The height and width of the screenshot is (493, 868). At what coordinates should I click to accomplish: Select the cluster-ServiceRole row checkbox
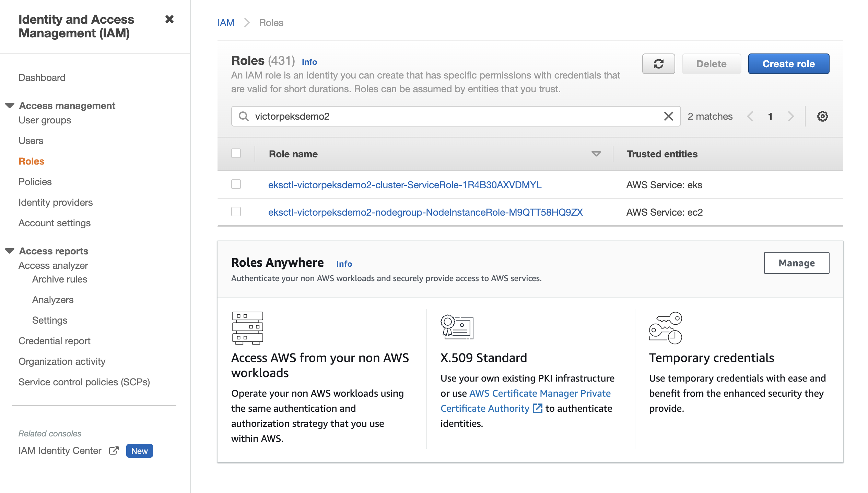(x=236, y=184)
